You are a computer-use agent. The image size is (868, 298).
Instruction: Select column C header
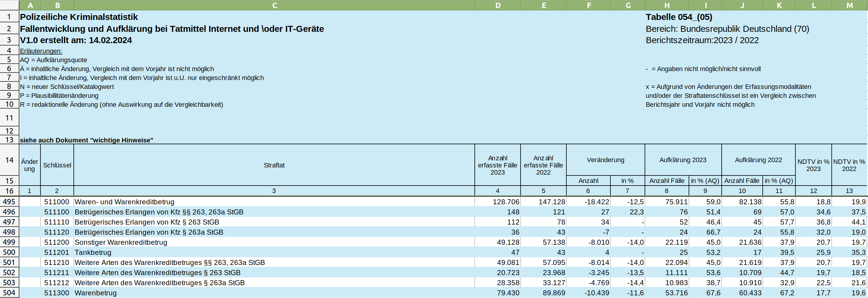point(274,5)
